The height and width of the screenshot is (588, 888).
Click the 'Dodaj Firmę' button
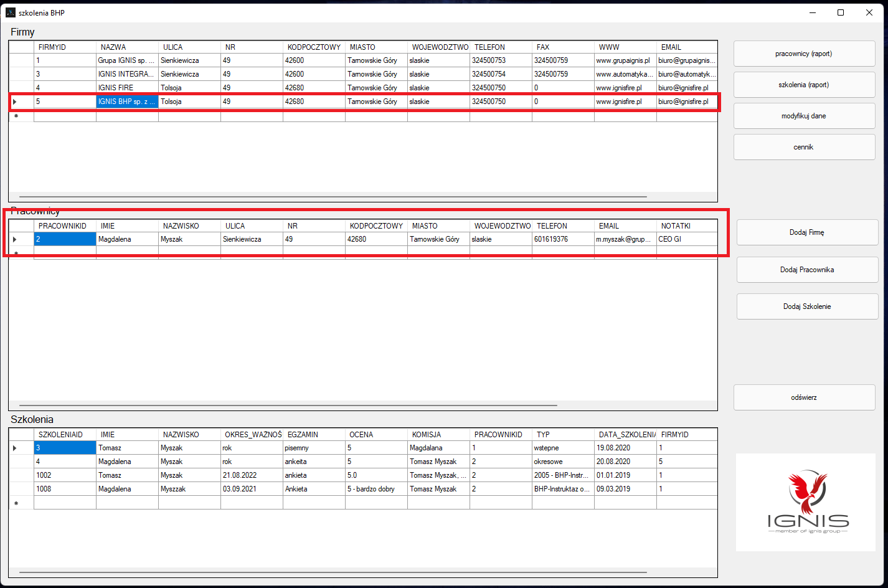coord(807,232)
